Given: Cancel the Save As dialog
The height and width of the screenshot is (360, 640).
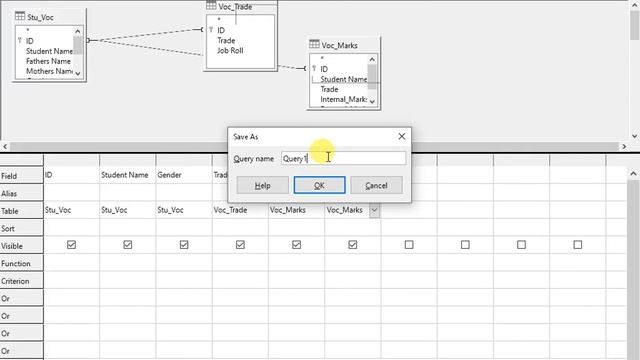Looking at the screenshot, I should (376, 185).
